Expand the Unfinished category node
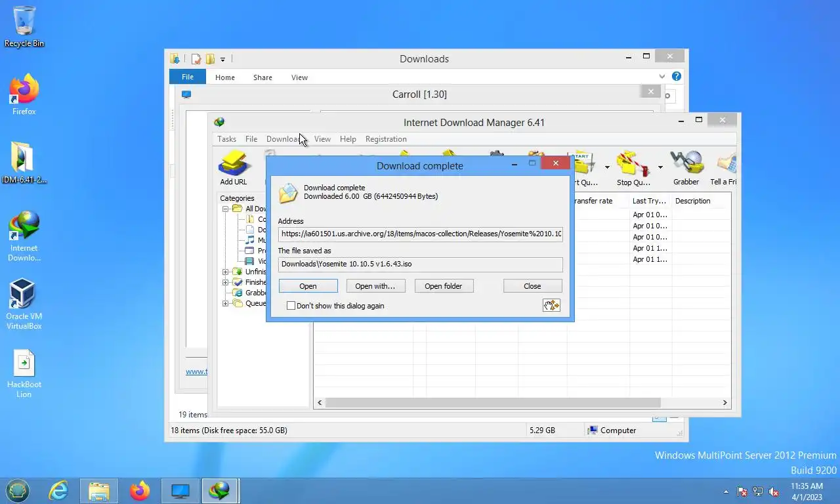840x504 pixels. click(x=225, y=272)
